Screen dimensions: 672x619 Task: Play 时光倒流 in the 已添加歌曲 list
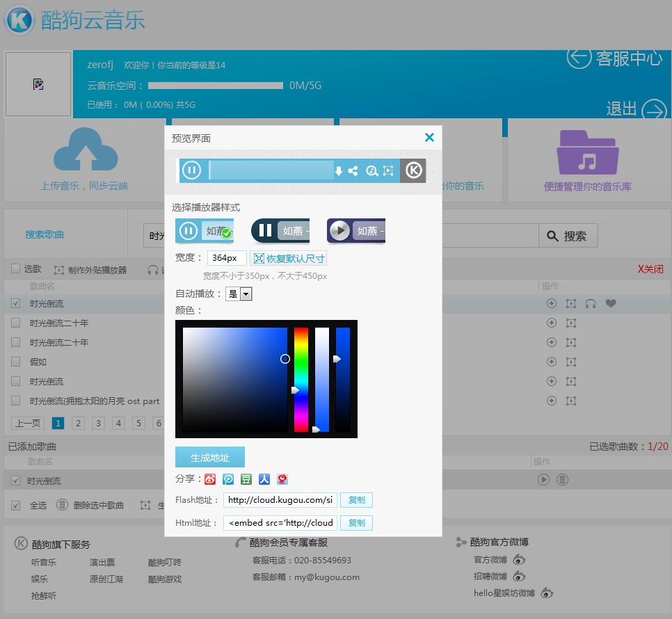[x=543, y=479]
